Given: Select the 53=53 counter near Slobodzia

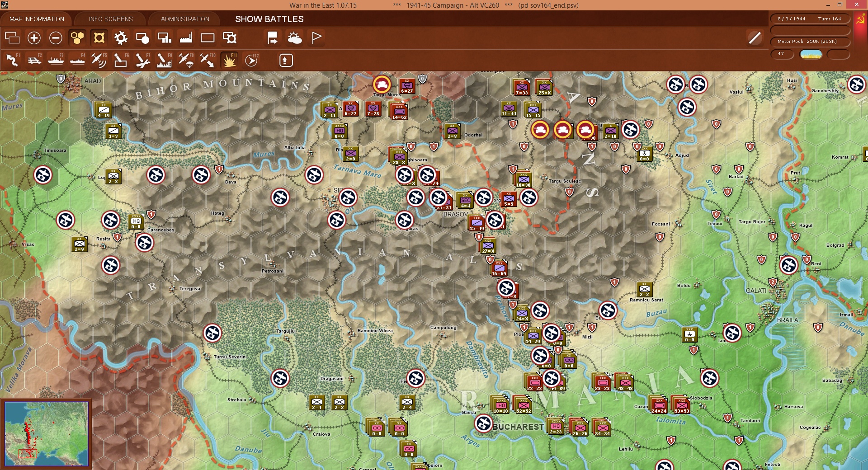Looking at the screenshot, I should (x=682, y=405).
